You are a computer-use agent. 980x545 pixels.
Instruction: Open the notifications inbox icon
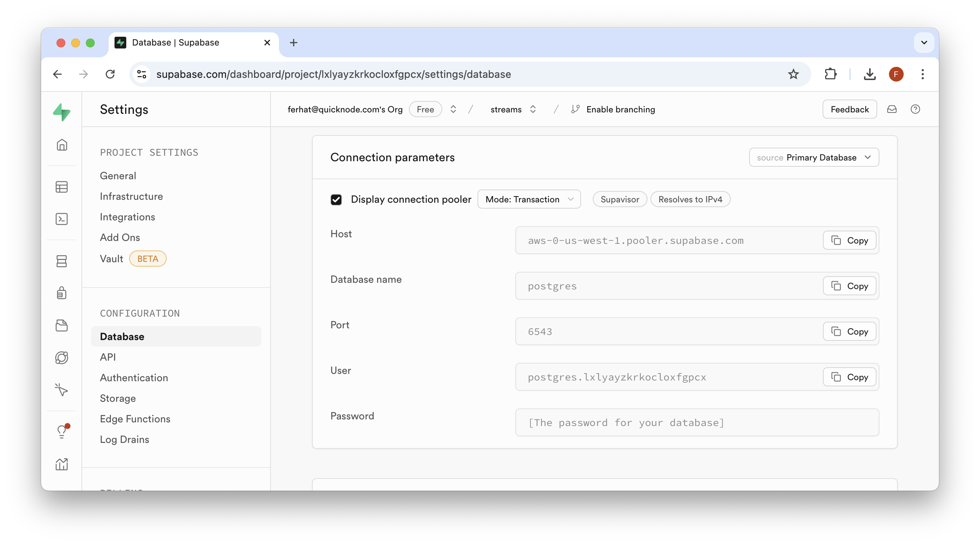(x=892, y=109)
